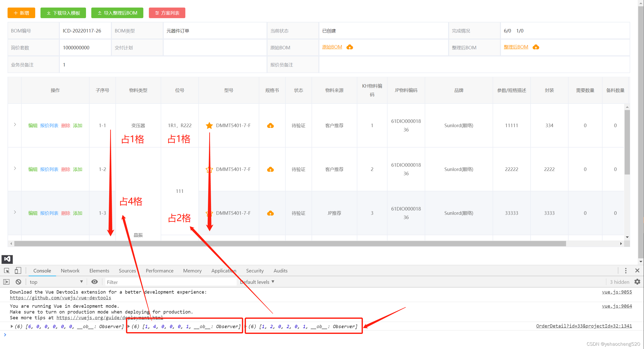Clear the console with the clear icon
This screenshot has width=644, height=349.
(x=18, y=282)
